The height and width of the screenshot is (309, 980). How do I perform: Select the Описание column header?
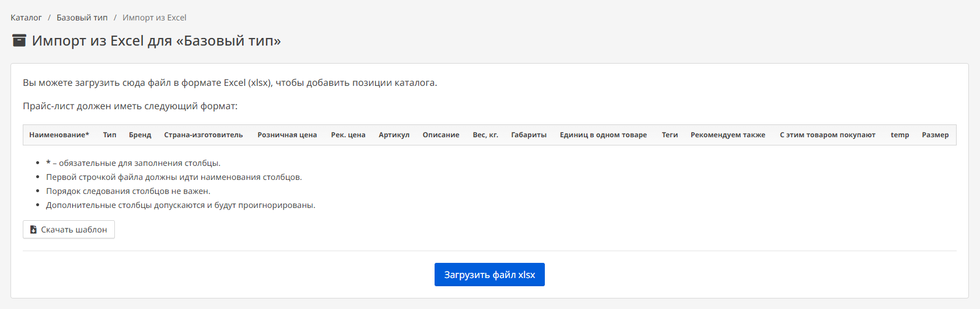(x=441, y=135)
